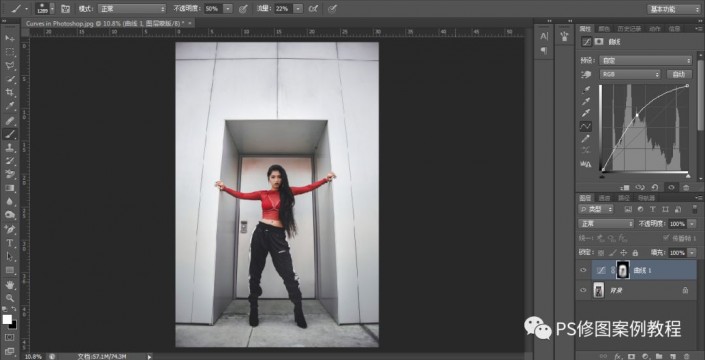
Task: Click the foreground white color swatch
Action: pos(7,319)
